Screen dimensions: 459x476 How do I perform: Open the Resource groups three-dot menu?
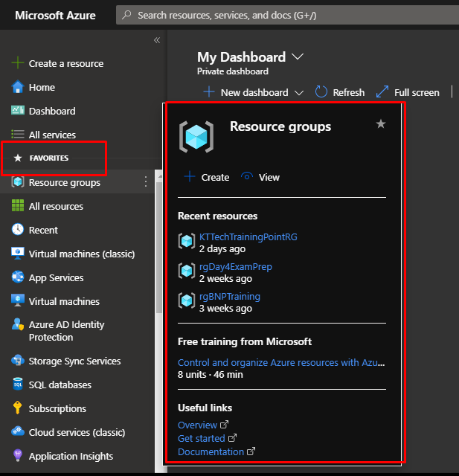pyautogui.click(x=146, y=182)
